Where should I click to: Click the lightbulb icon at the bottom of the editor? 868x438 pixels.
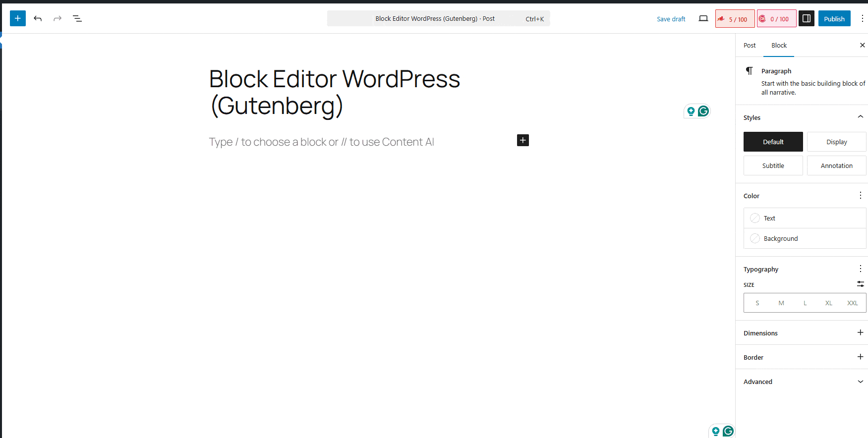(x=715, y=432)
